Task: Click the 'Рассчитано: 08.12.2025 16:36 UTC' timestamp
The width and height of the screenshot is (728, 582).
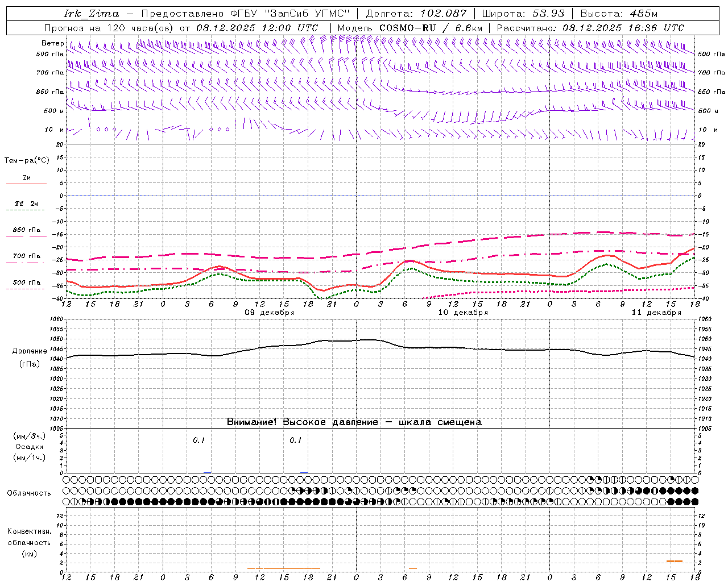Action: click(590, 28)
